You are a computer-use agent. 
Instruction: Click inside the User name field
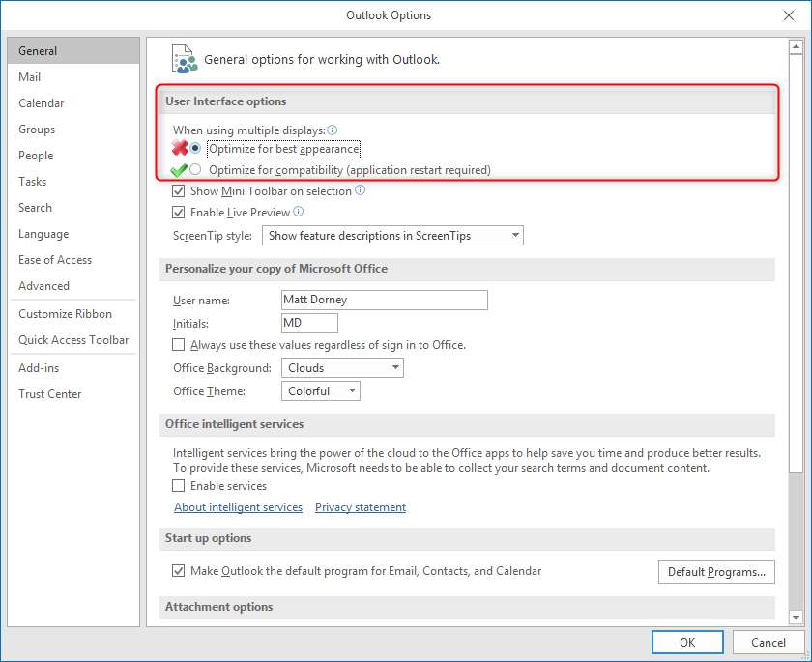click(x=384, y=300)
